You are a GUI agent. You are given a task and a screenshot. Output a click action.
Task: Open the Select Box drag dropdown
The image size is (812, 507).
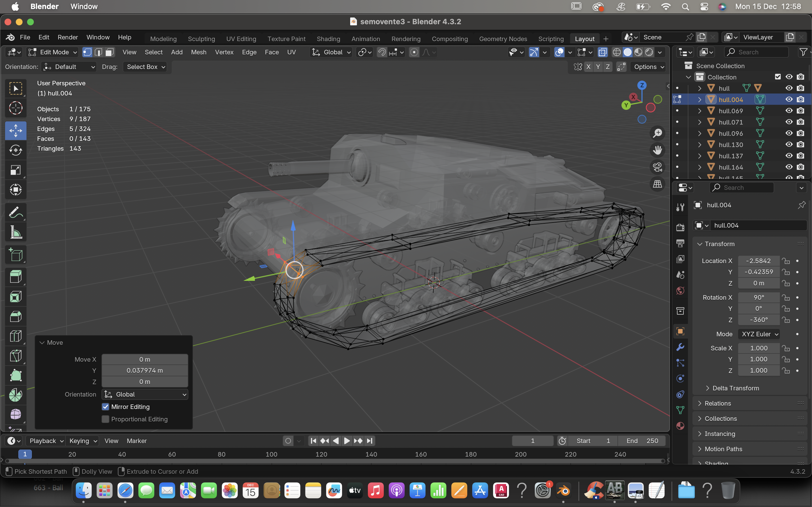(145, 67)
